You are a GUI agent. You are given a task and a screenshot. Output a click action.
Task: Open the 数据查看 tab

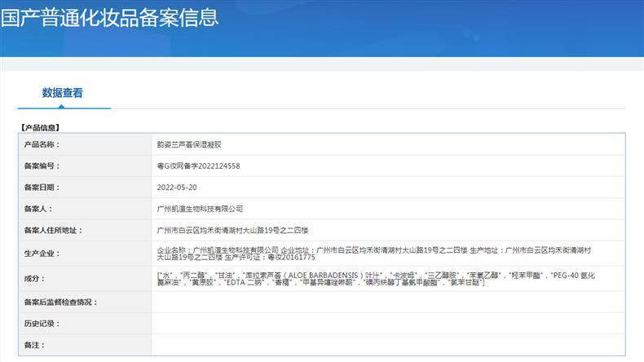[x=63, y=93]
